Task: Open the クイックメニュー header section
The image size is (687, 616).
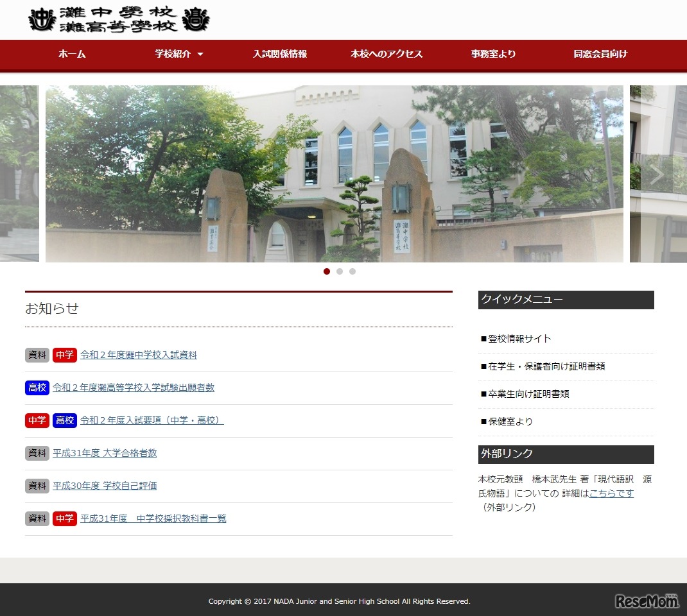Action: (x=566, y=300)
